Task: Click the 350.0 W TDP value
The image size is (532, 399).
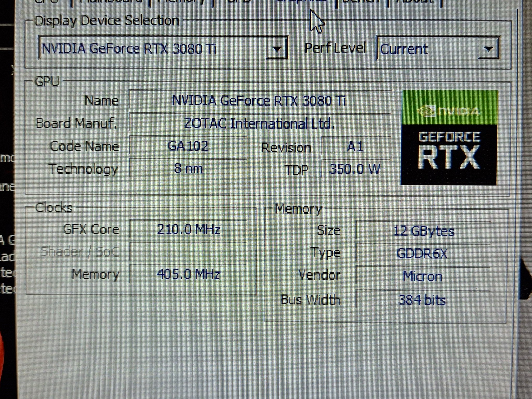Action: [356, 169]
